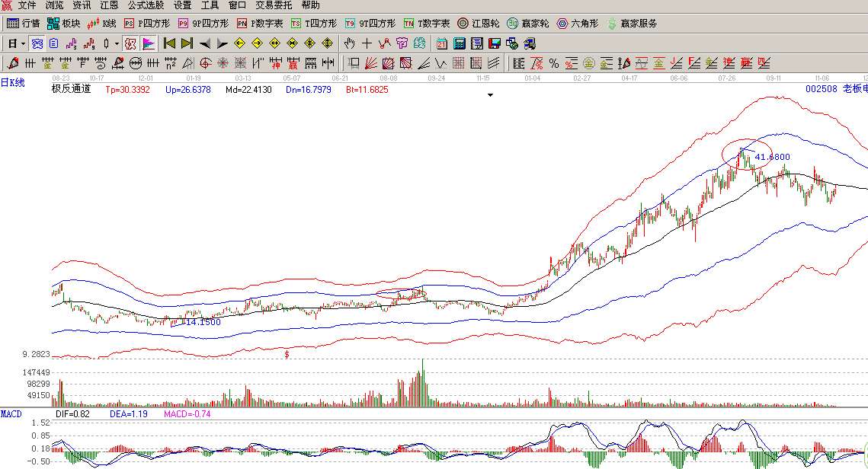Click the calculator icon in the toolbar
The width and height of the screenshot is (868, 469).
coord(460,43)
